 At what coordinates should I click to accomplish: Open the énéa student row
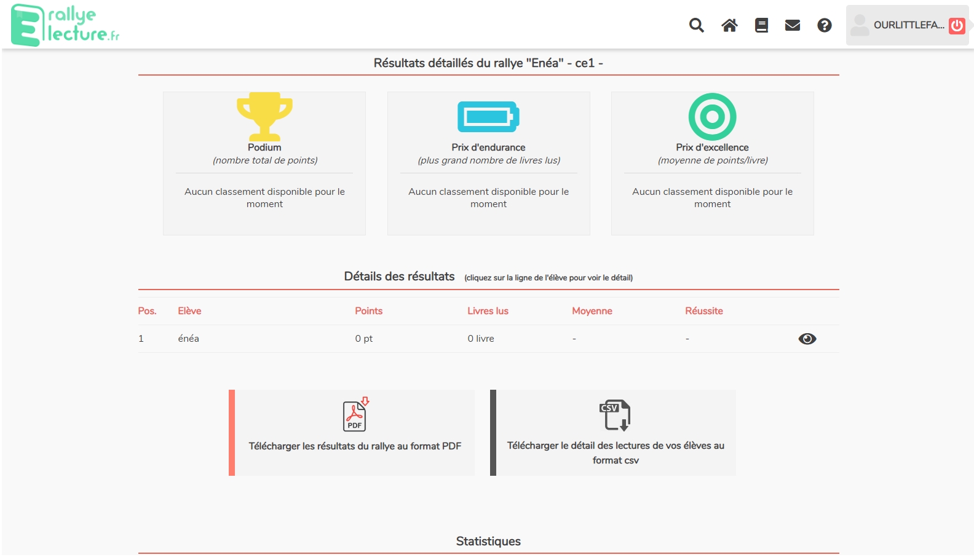pyautogui.click(x=188, y=339)
